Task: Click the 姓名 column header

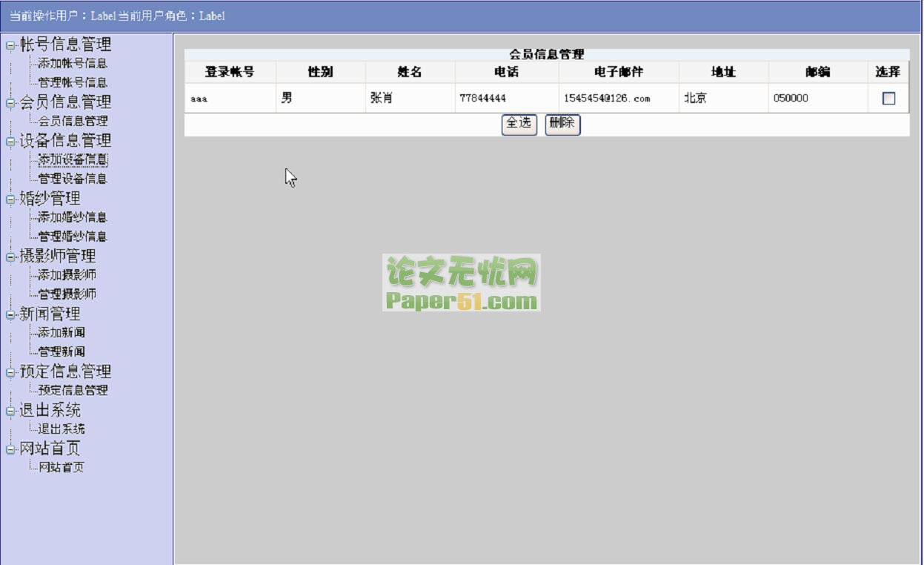Action: click(410, 72)
